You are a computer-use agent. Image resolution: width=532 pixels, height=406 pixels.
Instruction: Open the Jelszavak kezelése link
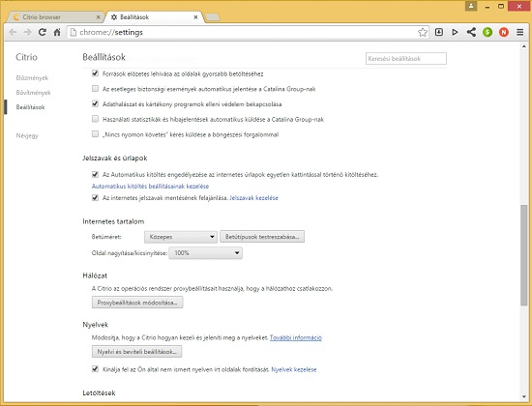click(253, 198)
